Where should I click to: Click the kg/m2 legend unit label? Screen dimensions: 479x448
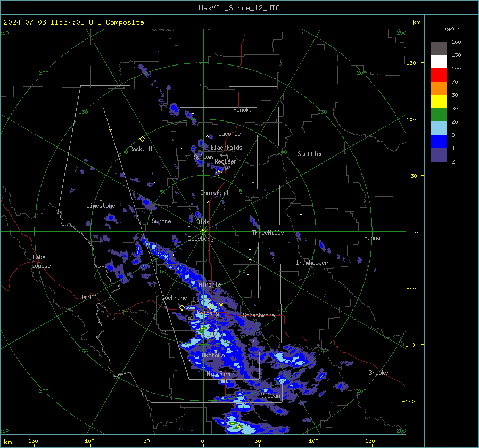[x=451, y=29]
